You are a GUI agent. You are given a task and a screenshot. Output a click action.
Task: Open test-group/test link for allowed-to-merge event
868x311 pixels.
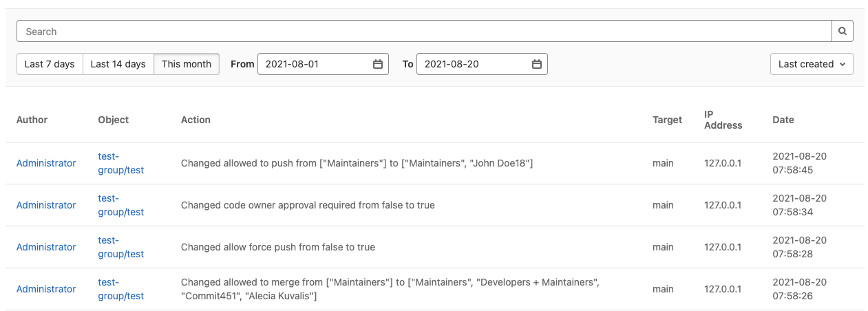click(121, 289)
